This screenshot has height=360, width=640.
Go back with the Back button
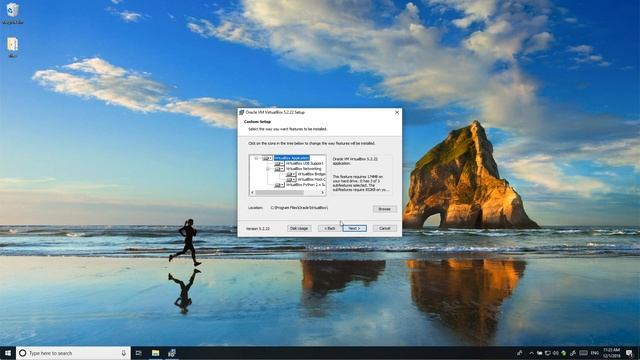[329, 228]
